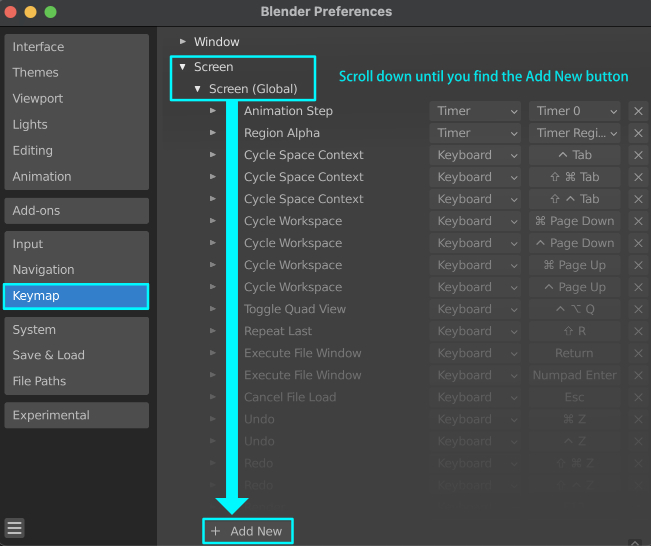Change the Cmd Z Undo shortcut field
The width and height of the screenshot is (651, 546).
(x=575, y=419)
